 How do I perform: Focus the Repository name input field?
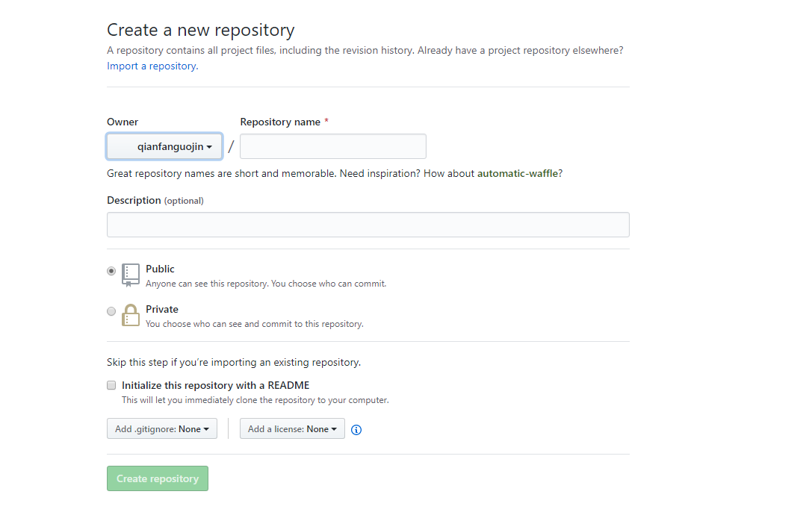[x=333, y=147]
